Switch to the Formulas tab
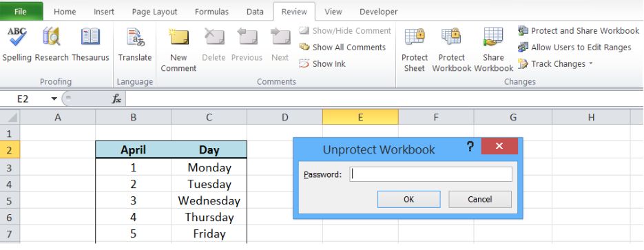Screen dimensions: 644x250 click(211, 12)
